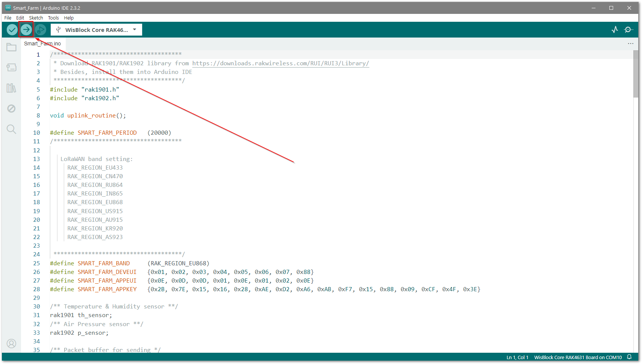The height and width of the screenshot is (364, 642).
Task: Click the RAK_REGION_US915 comment line
Action: [x=95, y=211]
